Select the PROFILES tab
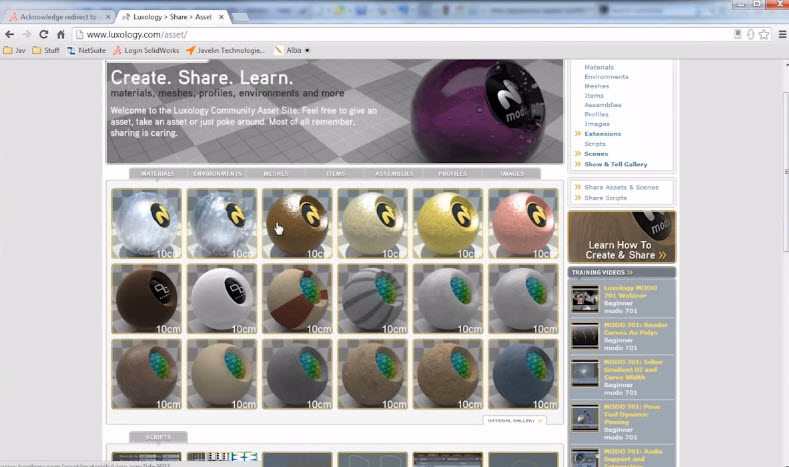Image resolution: width=789 pixels, height=467 pixels. (x=452, y=174)
